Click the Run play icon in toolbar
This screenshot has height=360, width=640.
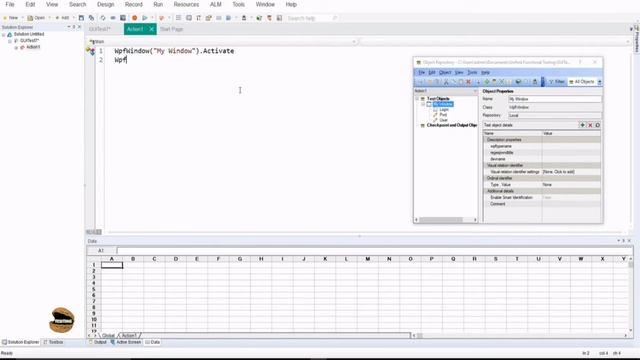(x=145, y=18)
